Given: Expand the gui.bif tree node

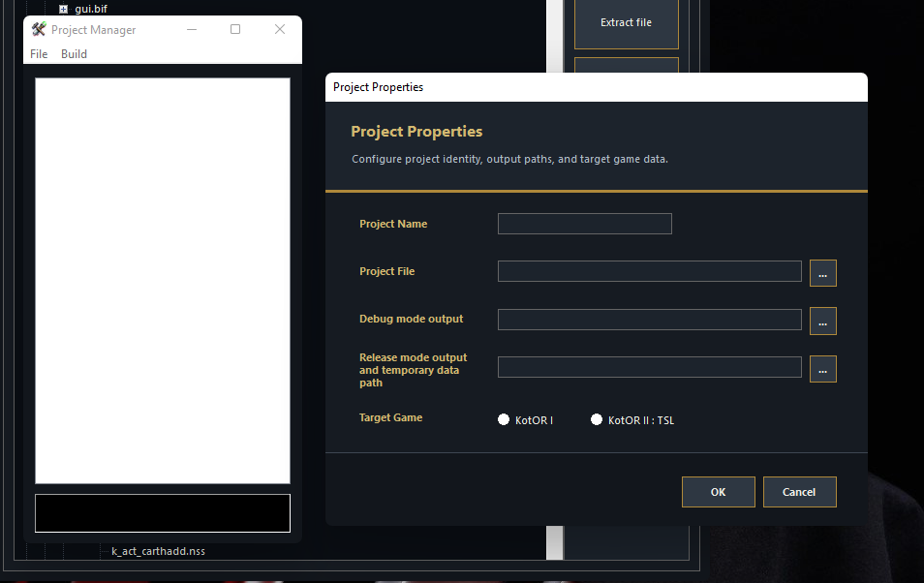Looking at the screenshot, I should (x=63, y=9).
